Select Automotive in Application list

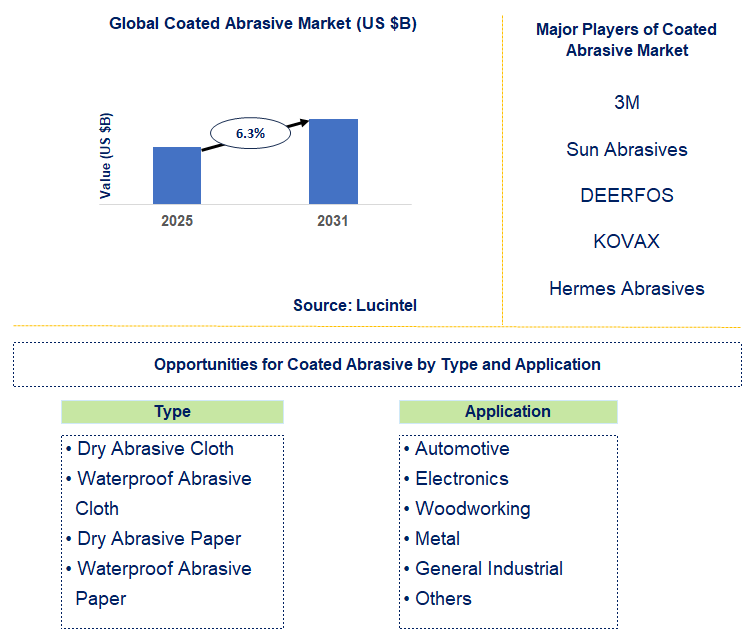(x=462, y=449)
